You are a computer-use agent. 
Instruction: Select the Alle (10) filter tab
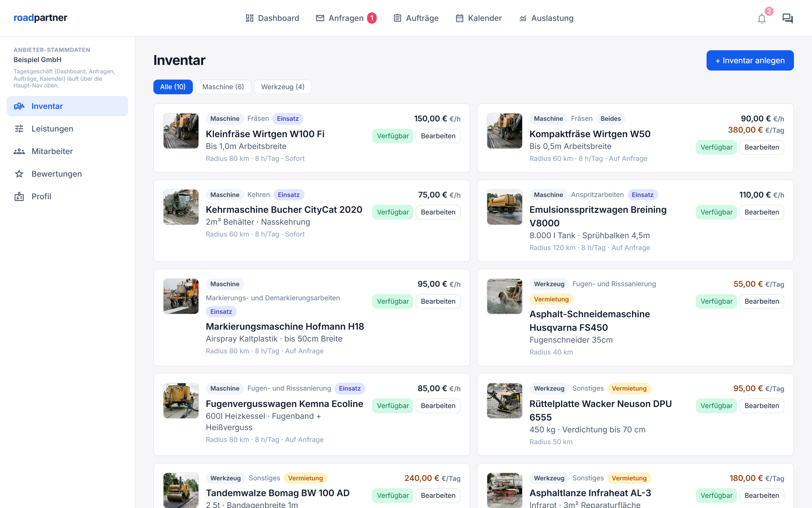click(x=173, y=87)
